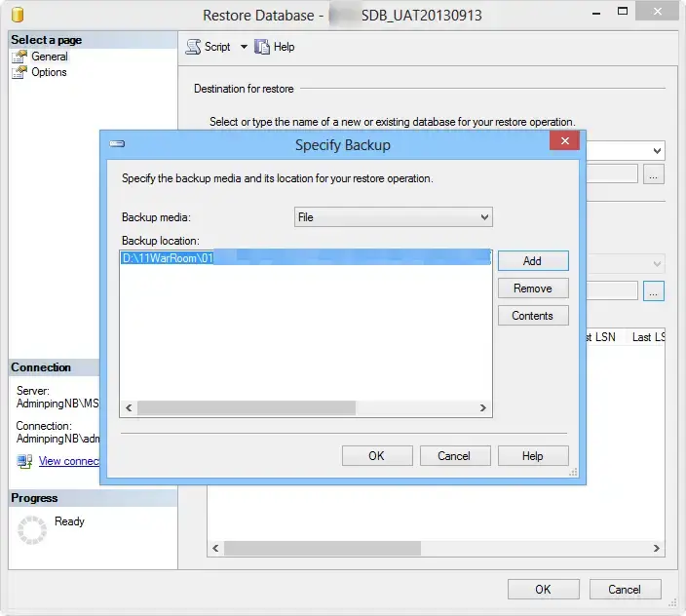686x616 pixels.
Task: Click the backup location horizontal scrollbar thumb
Action: click(x=247, y=407)
